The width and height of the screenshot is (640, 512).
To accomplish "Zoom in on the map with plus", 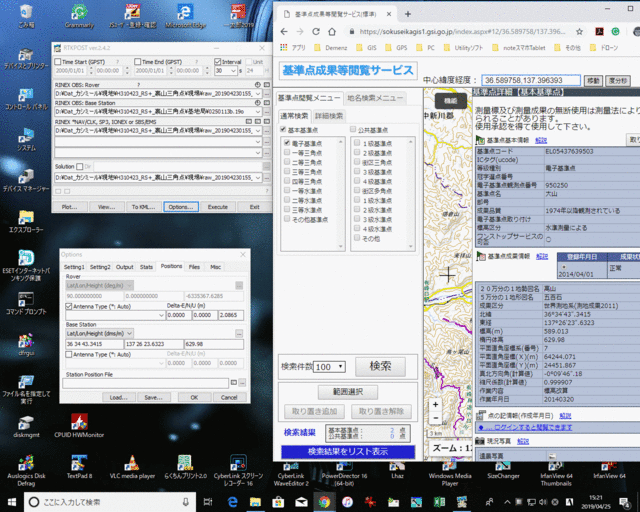I will (436, 404).
